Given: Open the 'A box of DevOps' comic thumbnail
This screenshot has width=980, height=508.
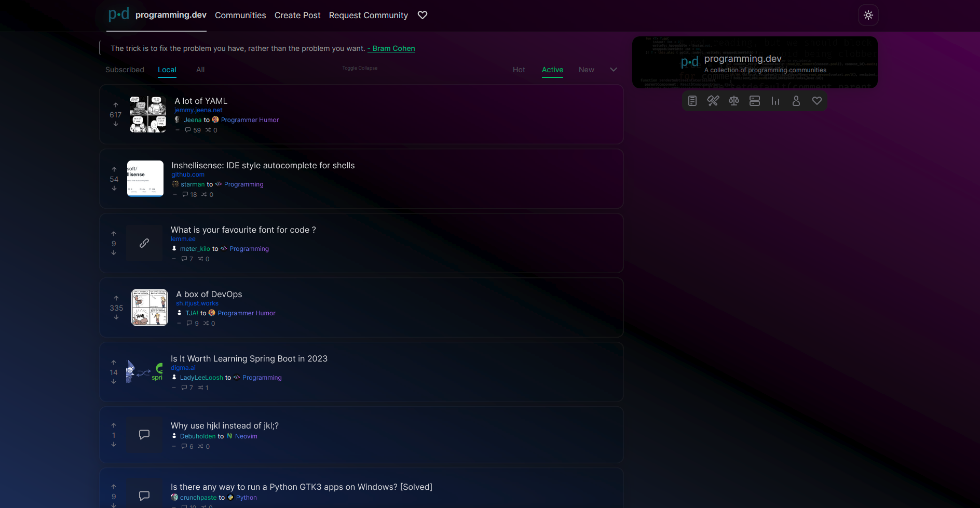Looking at the screenshot, I should click(x=149, y=308).
